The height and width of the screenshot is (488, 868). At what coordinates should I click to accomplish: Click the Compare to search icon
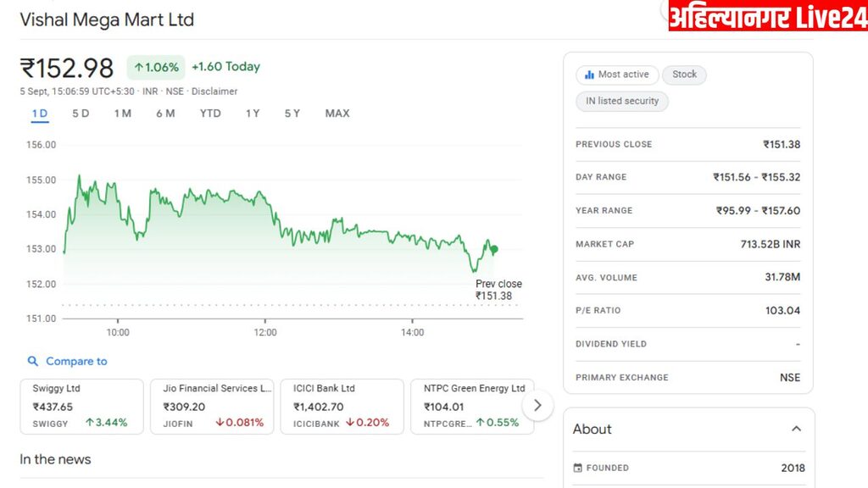[x=33, y=361]
